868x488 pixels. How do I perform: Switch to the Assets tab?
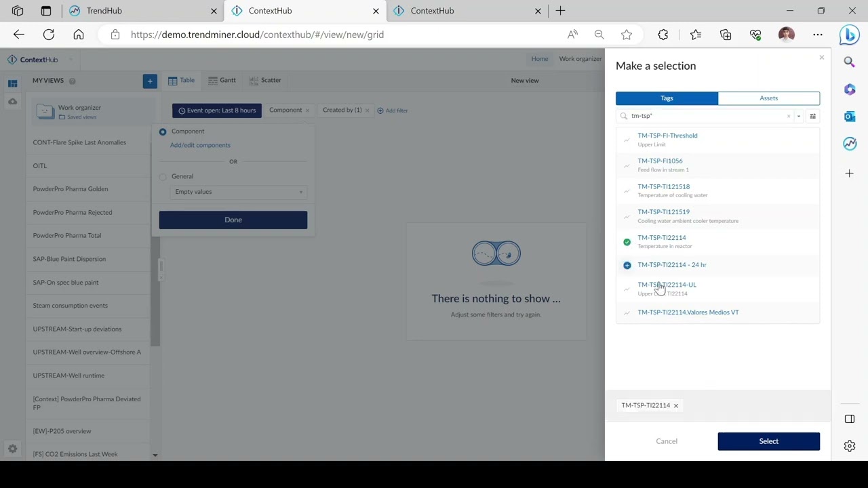click(768, 98)
